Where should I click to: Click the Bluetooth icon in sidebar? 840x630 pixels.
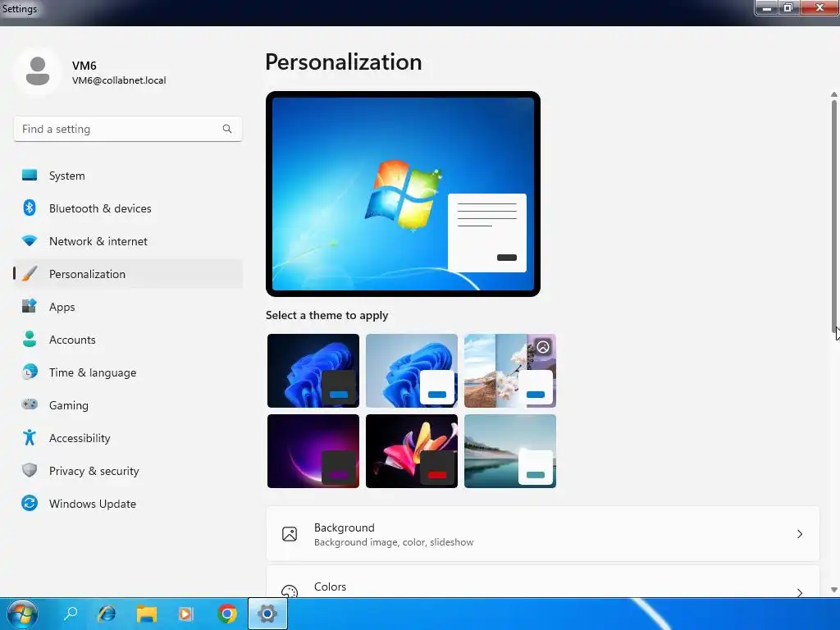(30, 208)
